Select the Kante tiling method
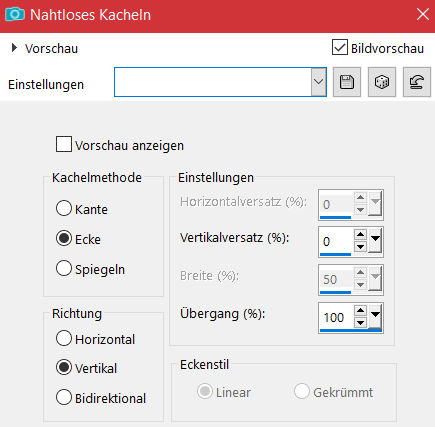The height and width of the screenshot is (427, 435). pyautogui.click(x=64, y=208)
